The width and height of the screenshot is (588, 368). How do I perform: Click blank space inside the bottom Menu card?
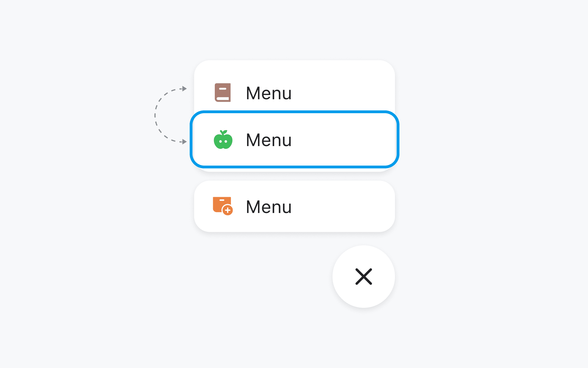(343, 206)
